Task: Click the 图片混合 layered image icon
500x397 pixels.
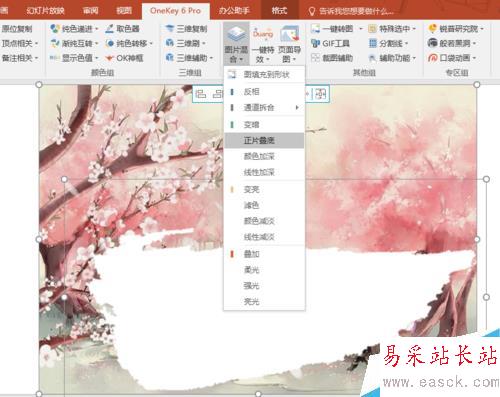Action: pyautogui.click(x=236, y=34)
